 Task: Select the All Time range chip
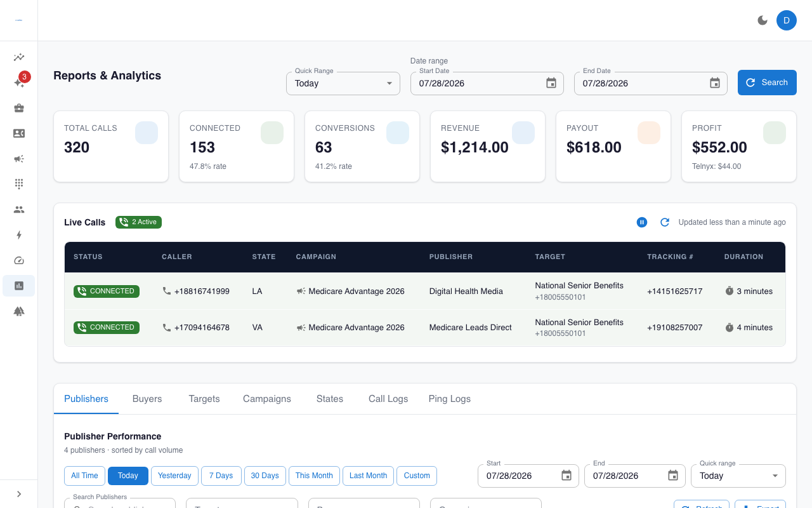pyautogui.click(x=84, y=476)
